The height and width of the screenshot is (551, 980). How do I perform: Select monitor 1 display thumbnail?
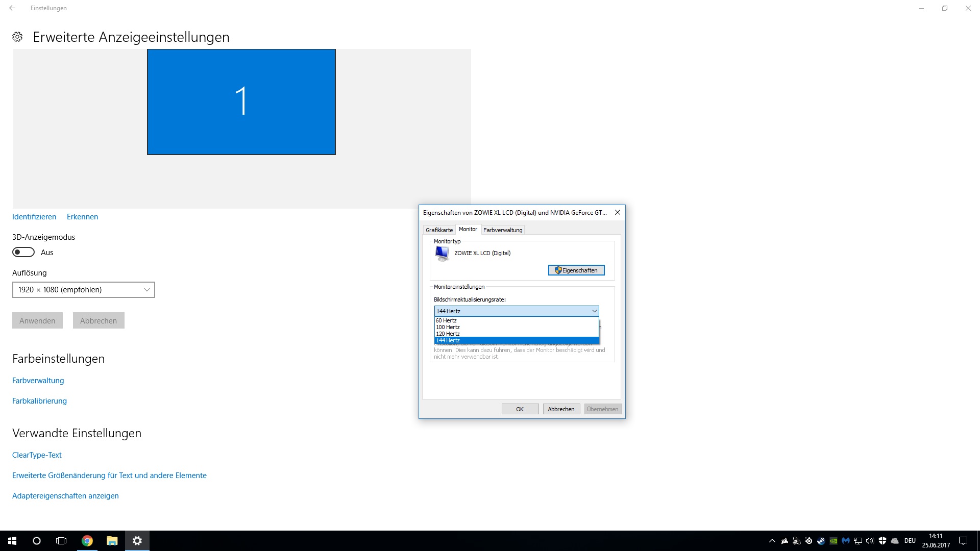241,102
